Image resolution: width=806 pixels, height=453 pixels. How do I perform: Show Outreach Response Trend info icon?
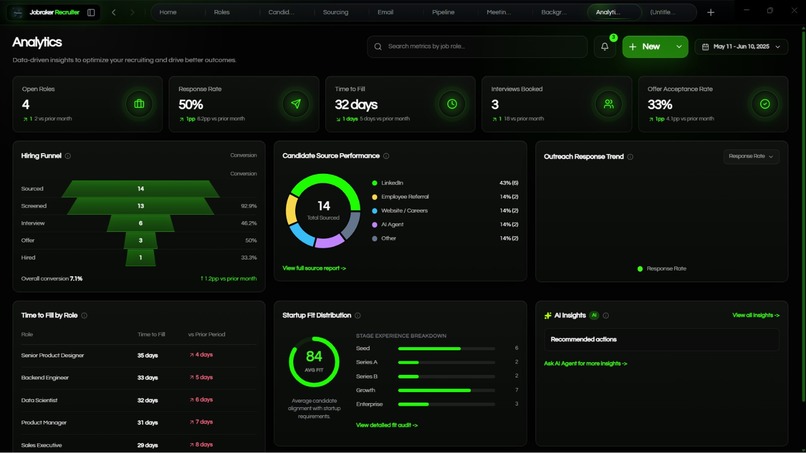(x=630, y=157)
